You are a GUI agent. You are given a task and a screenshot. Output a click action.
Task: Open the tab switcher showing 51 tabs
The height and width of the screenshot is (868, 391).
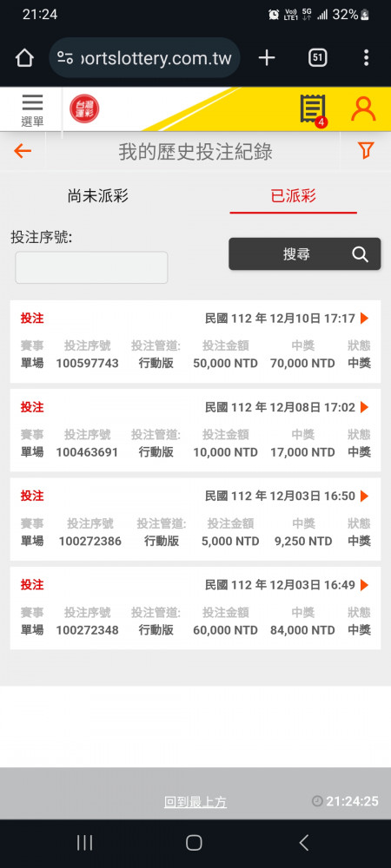pyautogui.click(x=317, y=57)
